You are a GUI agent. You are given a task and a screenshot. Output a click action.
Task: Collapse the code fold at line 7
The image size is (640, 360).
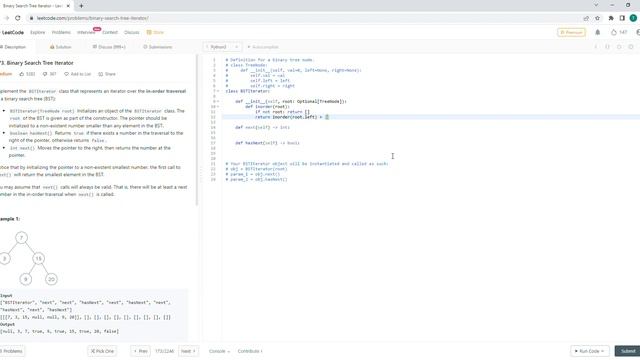pyautogui.click(x=218, y=91)
